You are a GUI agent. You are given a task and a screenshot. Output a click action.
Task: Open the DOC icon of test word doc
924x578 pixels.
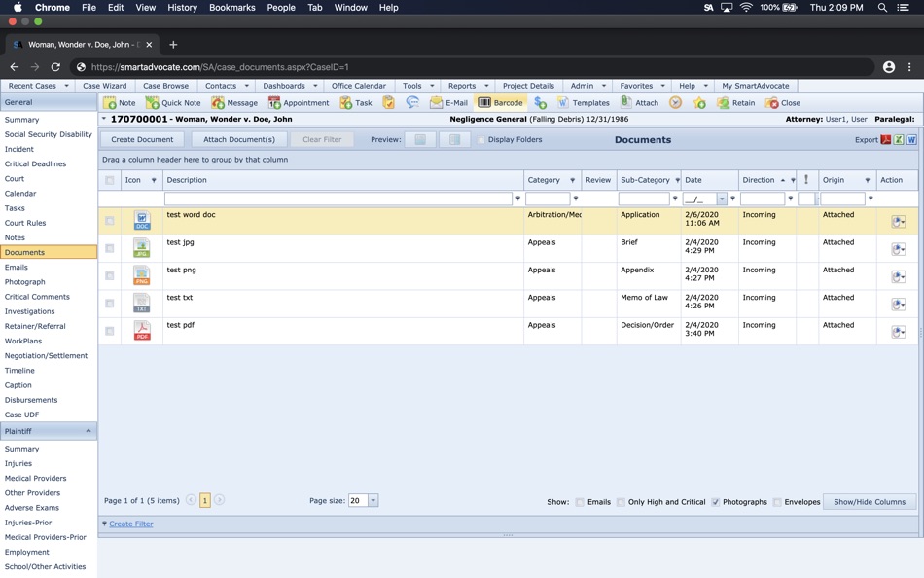(x=142, y=221)
